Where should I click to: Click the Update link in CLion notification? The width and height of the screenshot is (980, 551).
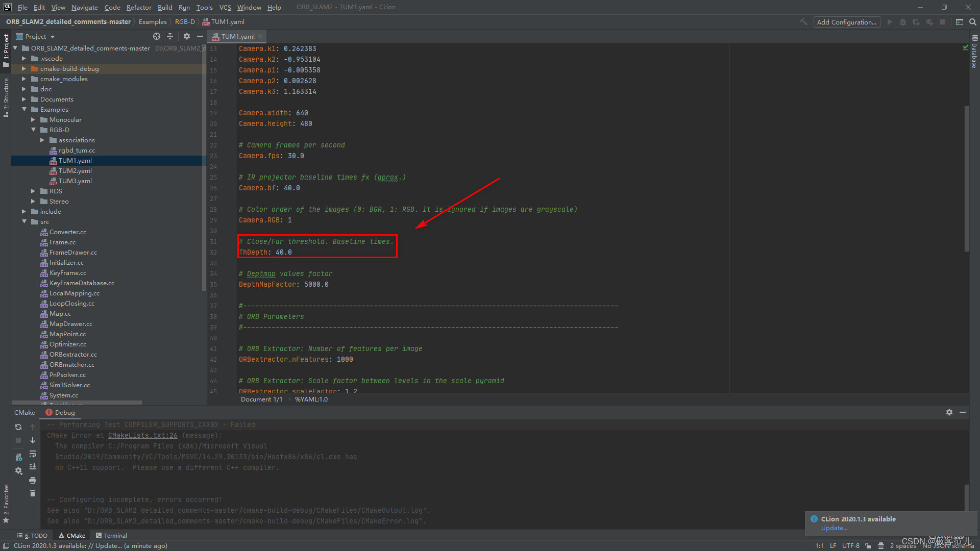point(834,528)
